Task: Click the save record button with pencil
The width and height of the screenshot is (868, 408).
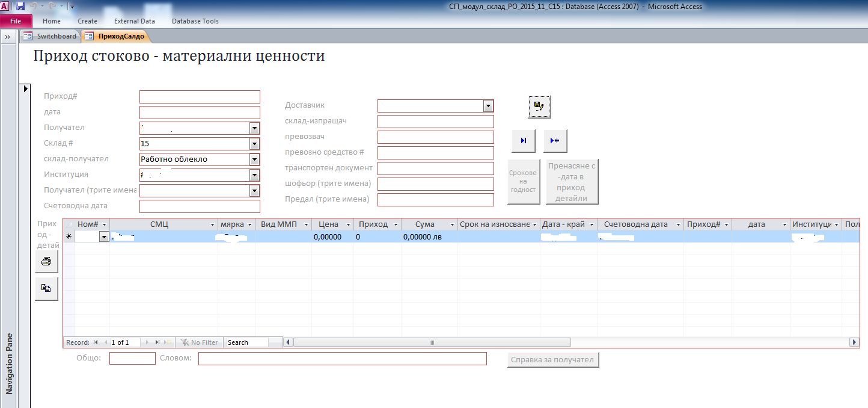Action: coord(539,107)
